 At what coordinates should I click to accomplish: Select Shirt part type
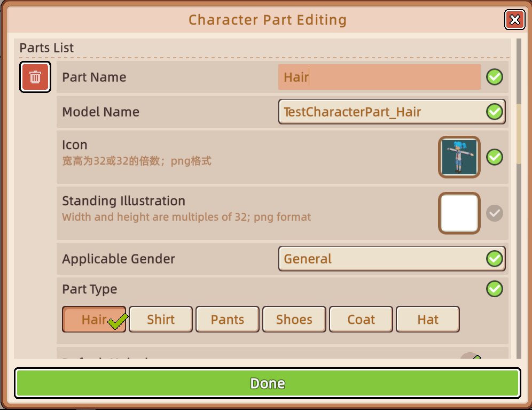(x=161, y=320)
